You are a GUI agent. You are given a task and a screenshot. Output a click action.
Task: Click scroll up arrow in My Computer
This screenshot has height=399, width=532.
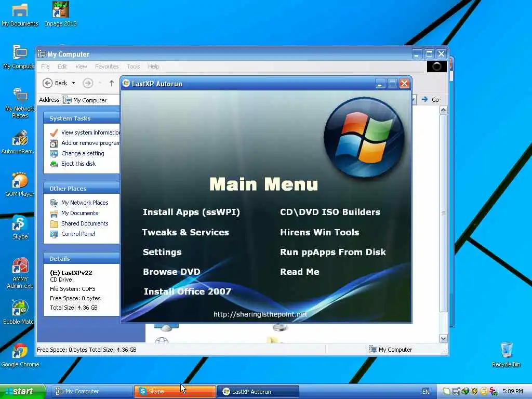(x=443, y=110)
